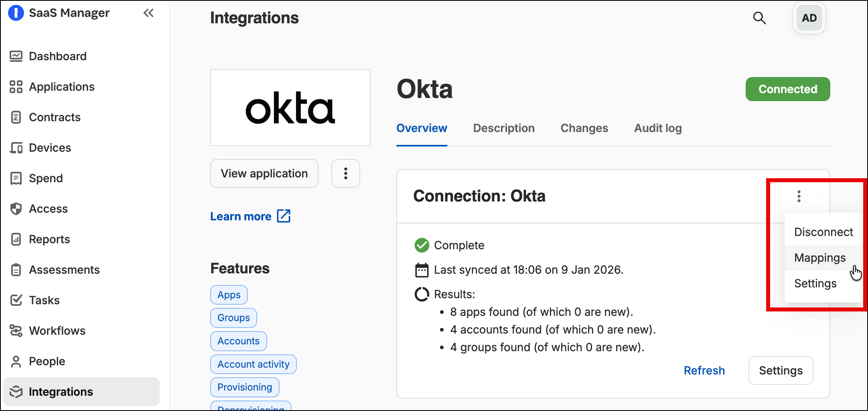Click the SaaS Manager logo icon
Screen dimensions: 868x411
16,13
